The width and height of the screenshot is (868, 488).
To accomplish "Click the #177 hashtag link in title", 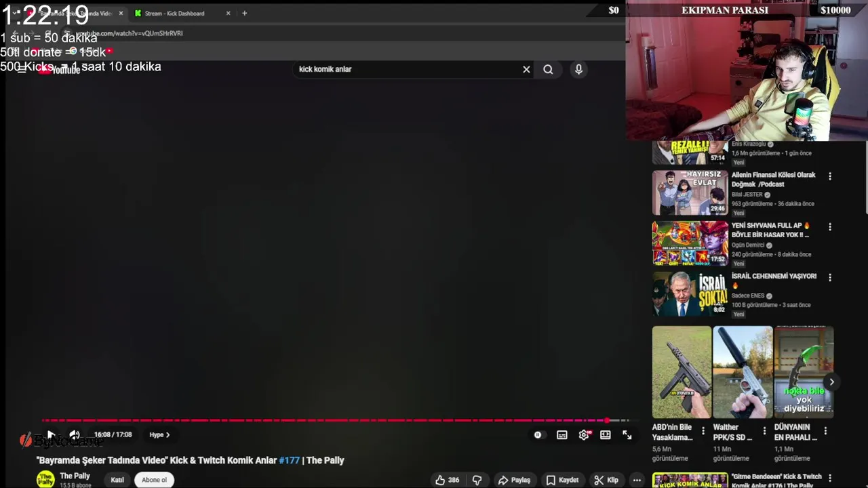I will (x=290, y=460).
